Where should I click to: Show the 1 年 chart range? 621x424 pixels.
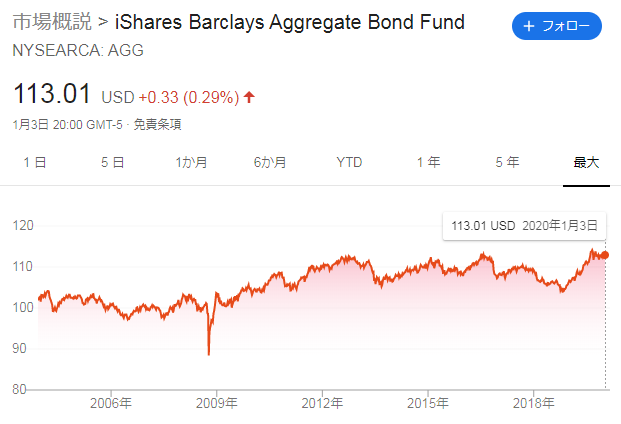coord(429,162)
